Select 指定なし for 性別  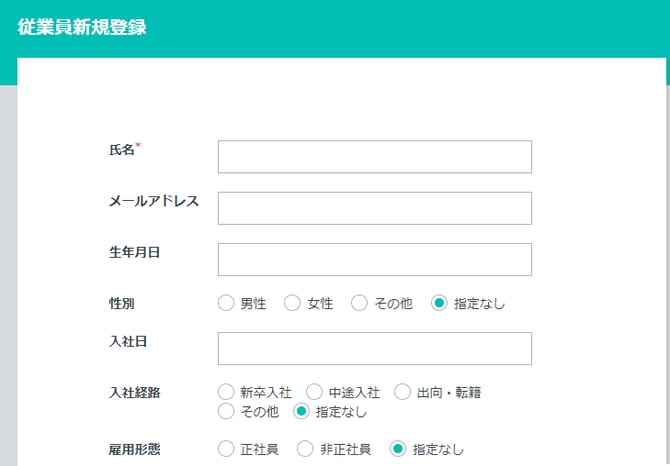point(439,303)
